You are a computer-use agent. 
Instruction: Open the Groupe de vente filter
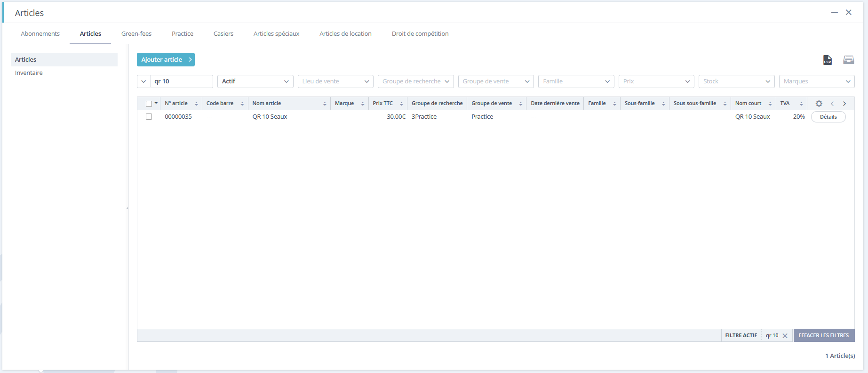point(496,81)
